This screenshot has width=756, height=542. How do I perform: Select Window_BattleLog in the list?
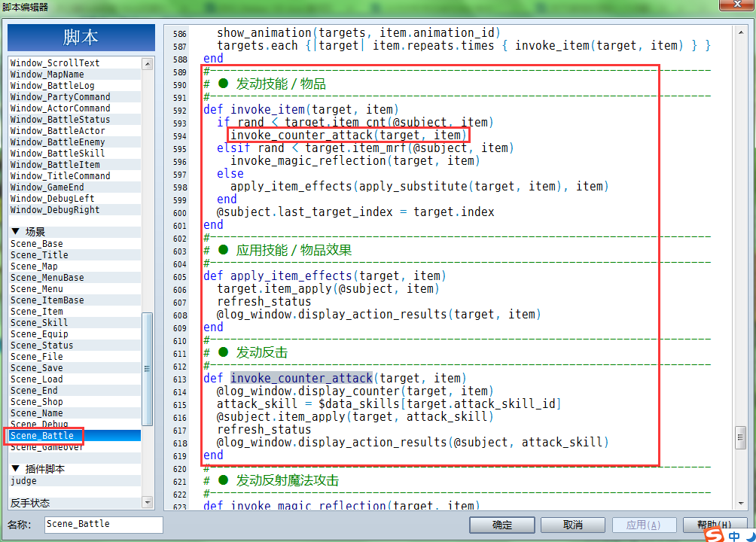pyautogui.click(x=75, y=86)
